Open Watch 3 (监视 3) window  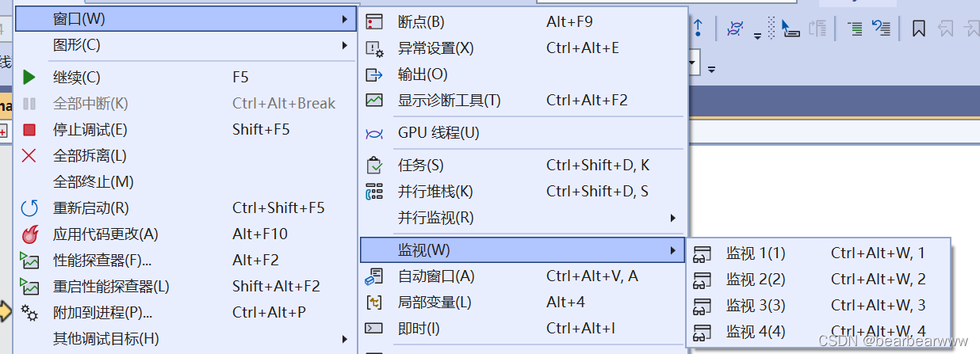[818, 306]
